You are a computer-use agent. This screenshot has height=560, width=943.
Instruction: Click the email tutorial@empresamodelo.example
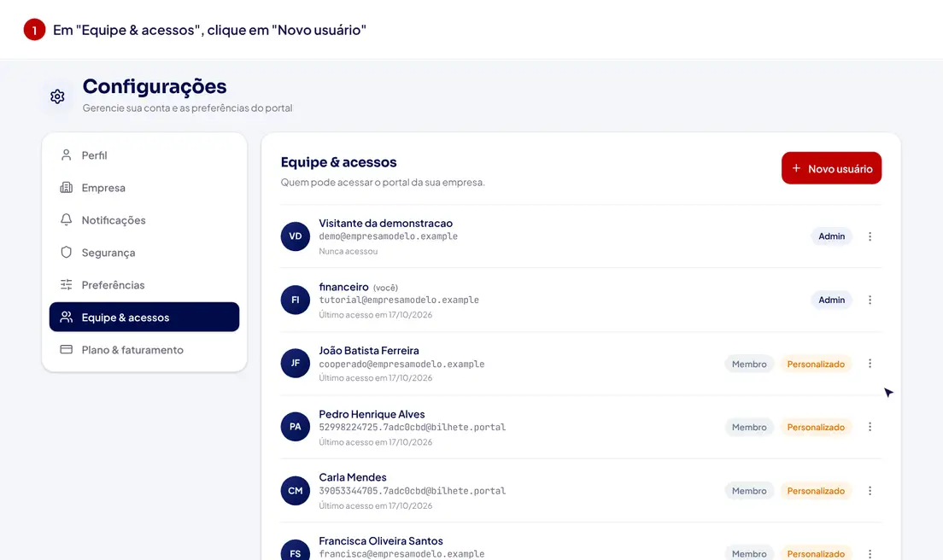click(399, 300)
